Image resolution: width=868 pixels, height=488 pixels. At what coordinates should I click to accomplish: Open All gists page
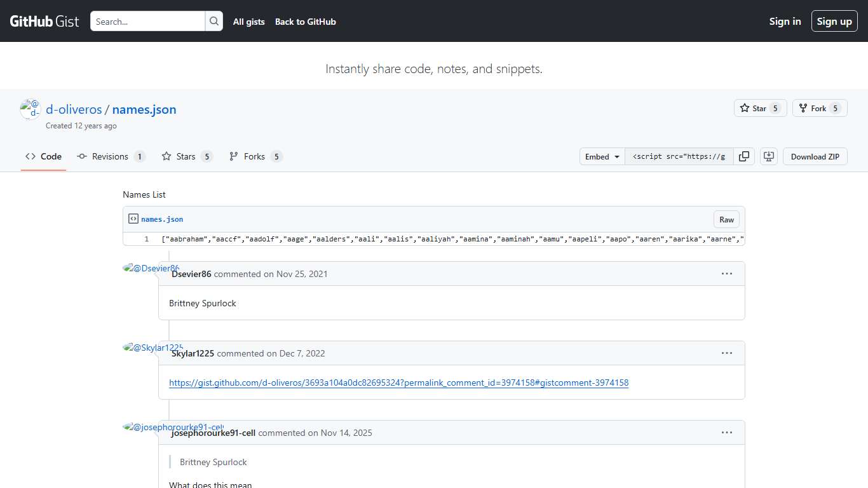coord(248,22)
